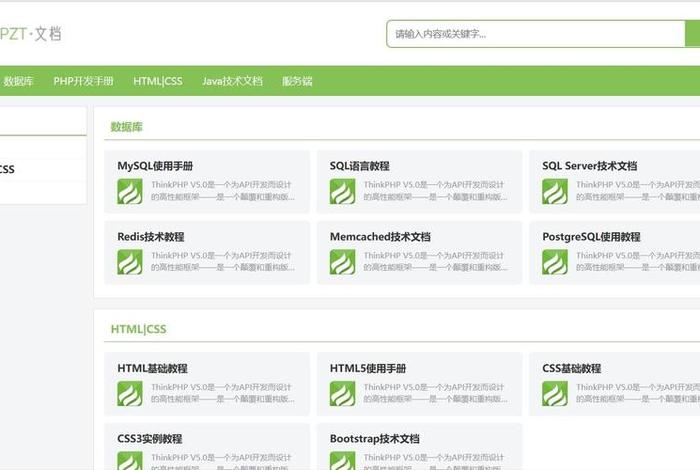Open the SQL语言教程 title link
700x470 pixels.
pyautogui.click(x=359, y=166)
